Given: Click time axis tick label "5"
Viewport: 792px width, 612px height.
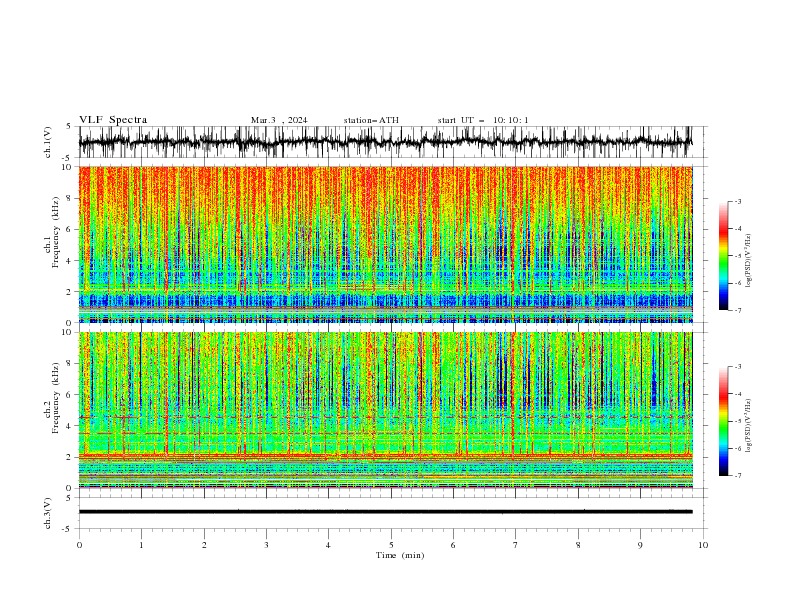Looking at the screenshot, I should tap(391, 545).
